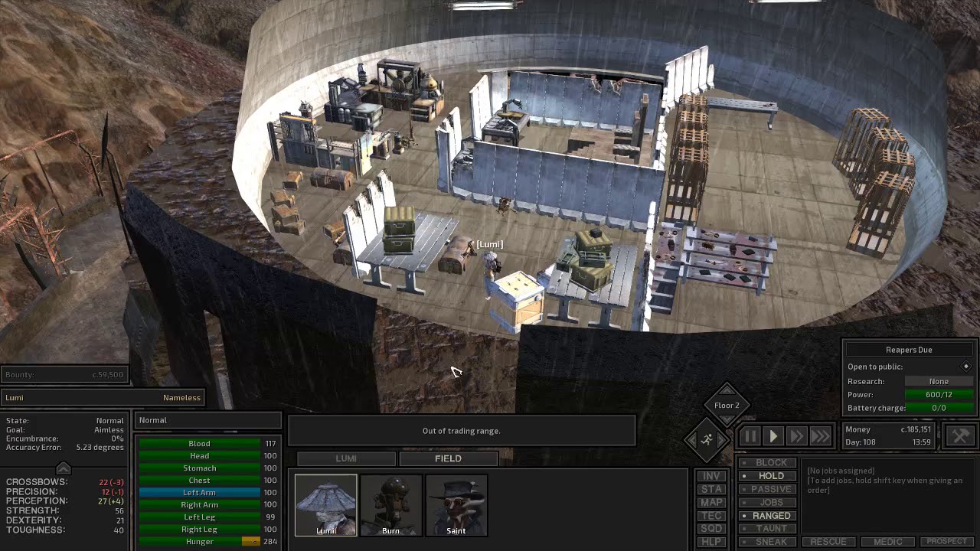Click the running man movement icon

tap(707, 440)
